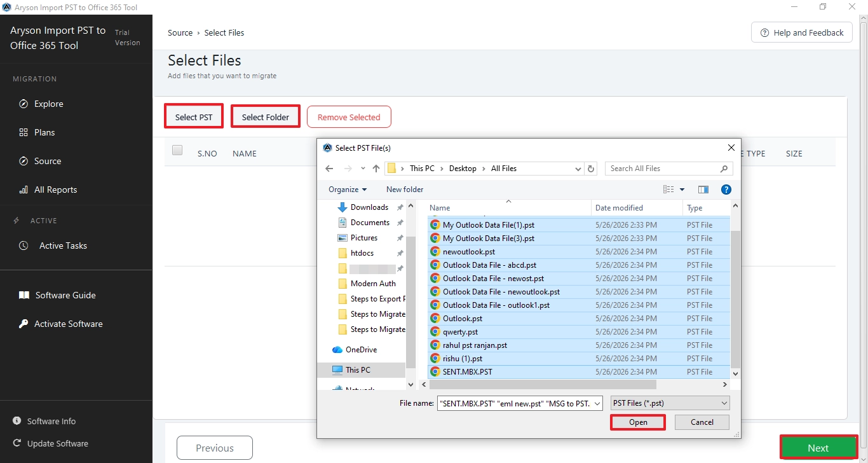This screenshot has height=463, width=868.
Task: Open Active Tasks in sidebar
Action: (53, 245)
